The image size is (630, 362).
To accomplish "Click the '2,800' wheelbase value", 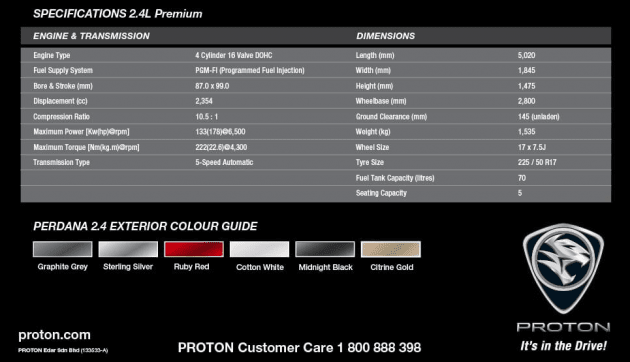I will (x=526, y=101).
